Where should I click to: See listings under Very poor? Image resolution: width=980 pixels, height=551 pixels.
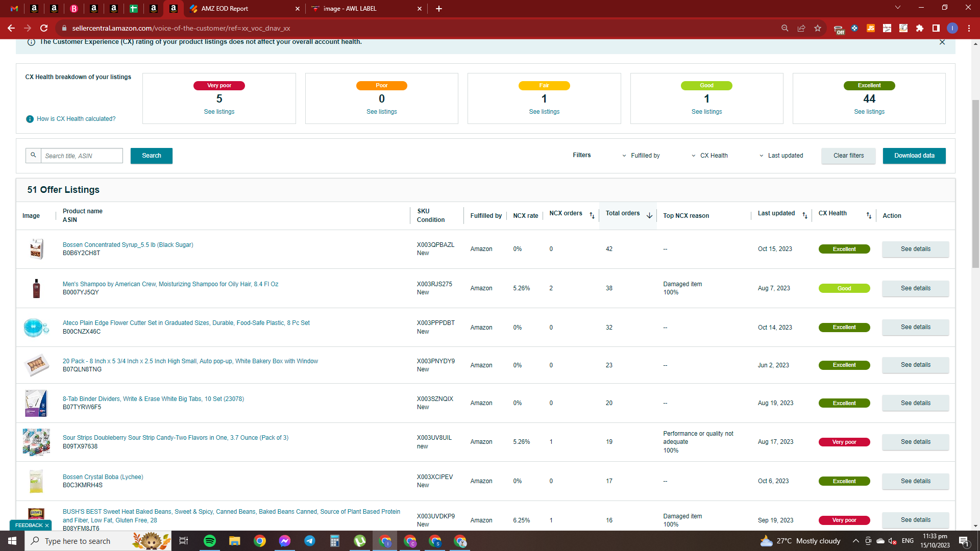(x=219, y=112)
